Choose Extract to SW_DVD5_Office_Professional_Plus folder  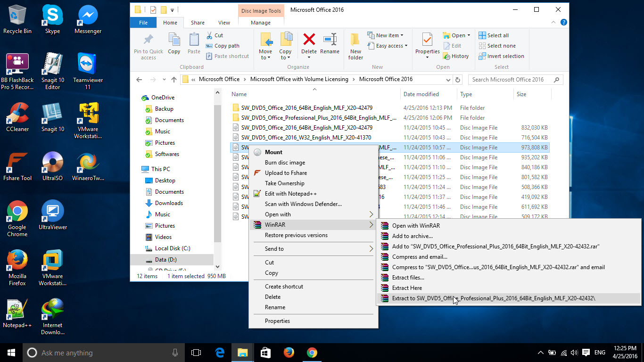(509, 298)
